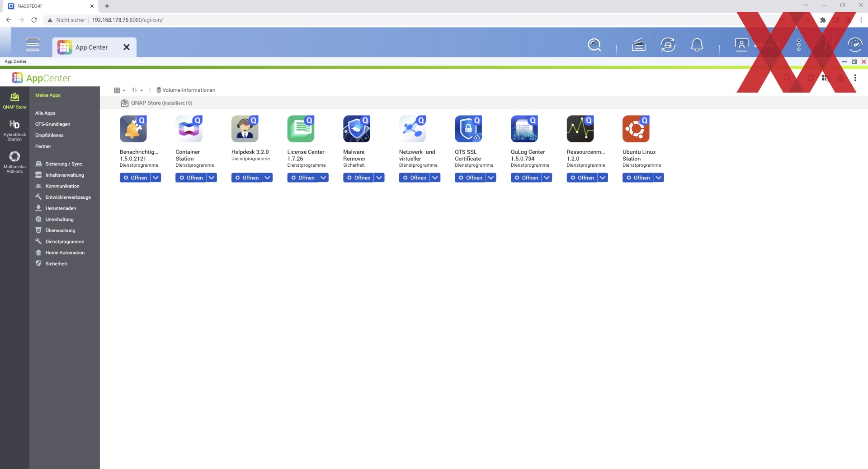Click Öffnen for QuLog Center 1.5.0.734
868x469 pixels.
coord(526,178)
